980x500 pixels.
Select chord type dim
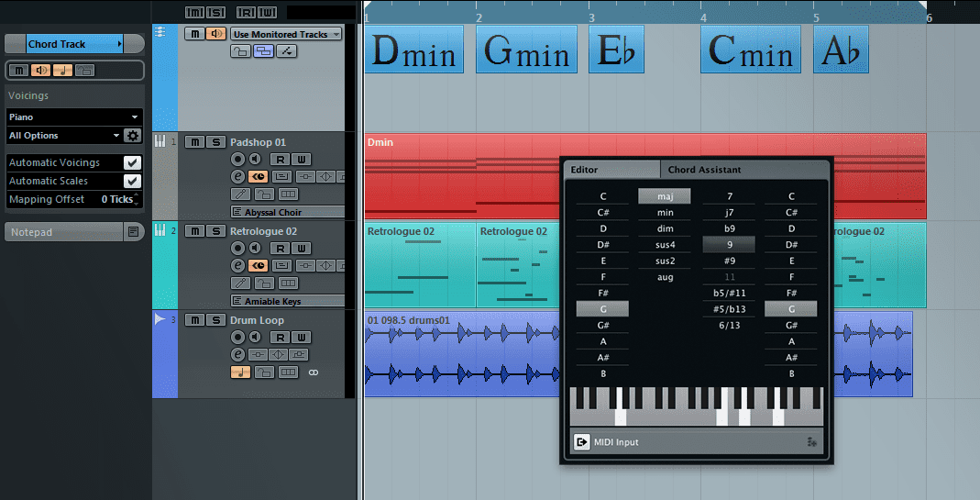click(x=665, y=229)
